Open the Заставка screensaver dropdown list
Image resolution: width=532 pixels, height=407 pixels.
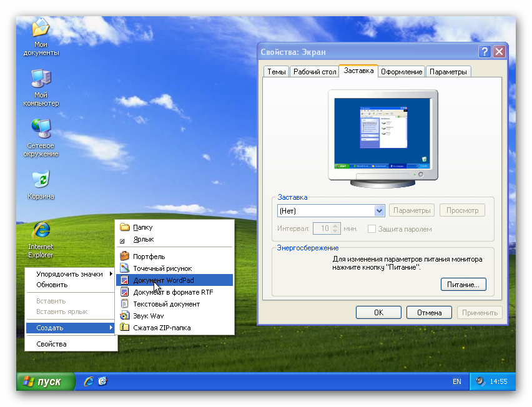pos(379,211)
